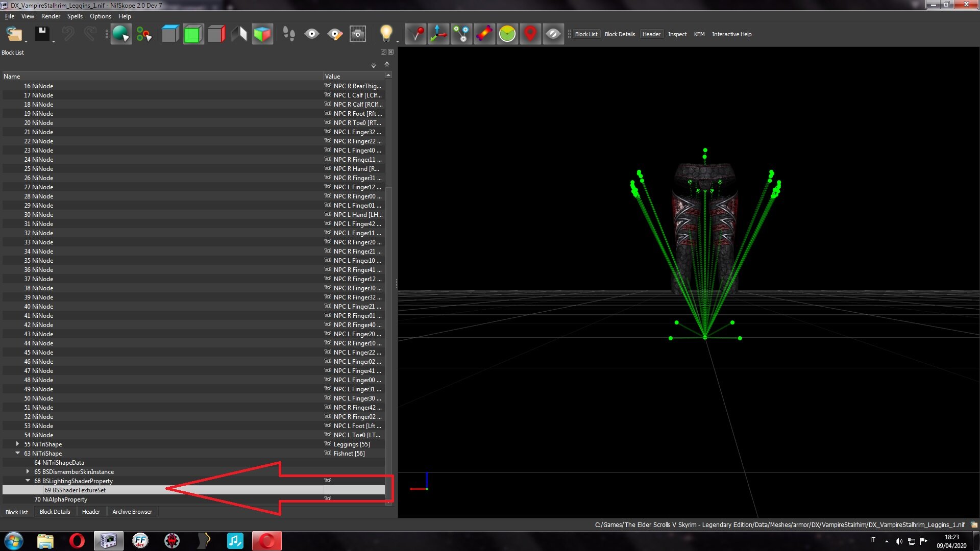
Task: Click the lightbulb lighting icon
Action: pos(386,34)
